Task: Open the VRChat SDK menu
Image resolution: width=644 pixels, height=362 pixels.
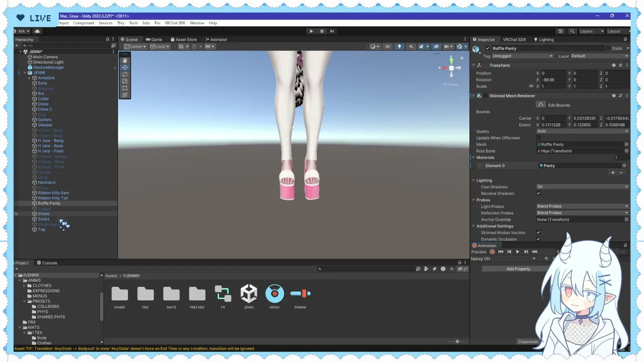Action: [175, 23]
